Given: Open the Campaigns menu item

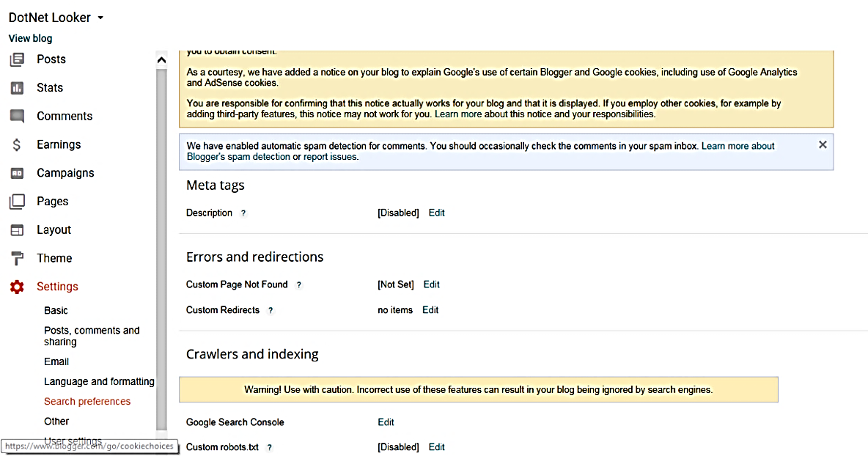Looking at the screenshot, I should [x=65, y=173].
